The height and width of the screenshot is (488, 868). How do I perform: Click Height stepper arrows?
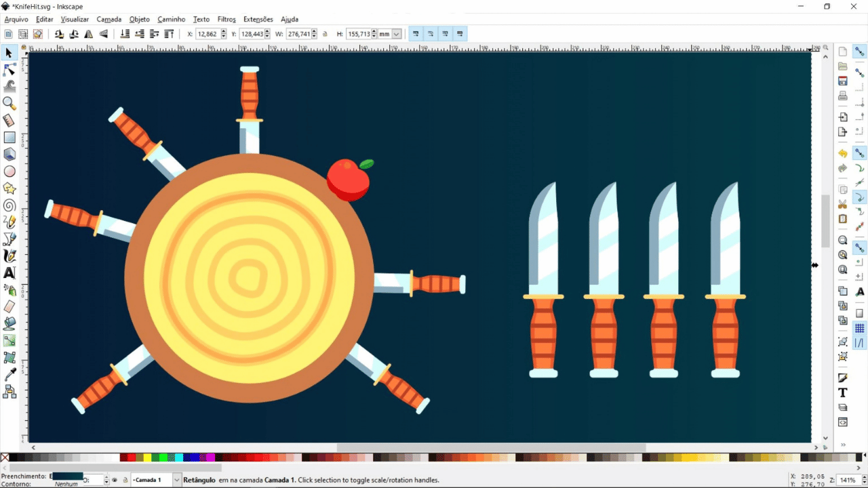[374, 34]
